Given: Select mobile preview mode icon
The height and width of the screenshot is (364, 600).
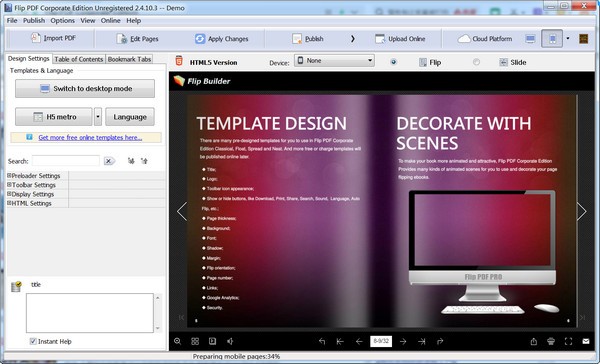Looking at the screenshot, I should (x=552, y=39).
